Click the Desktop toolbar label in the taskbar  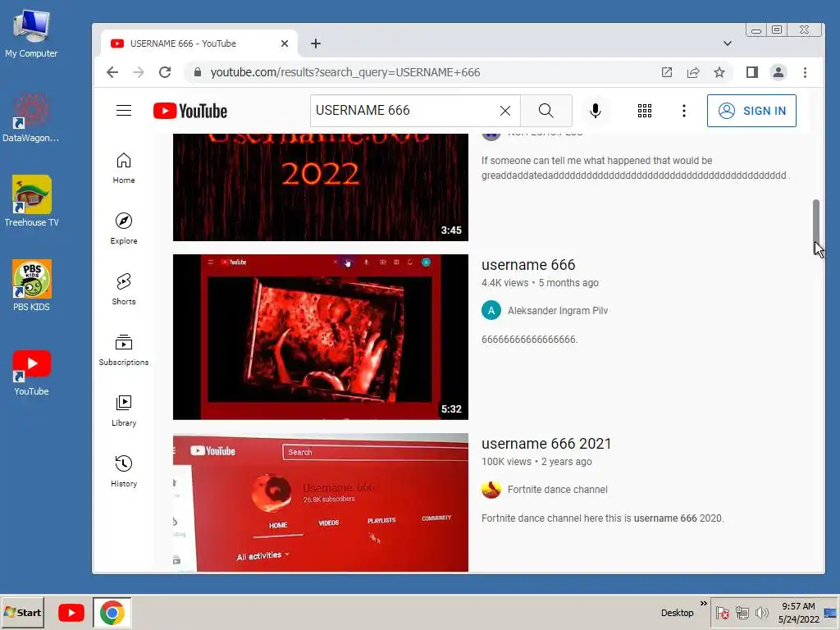(677, 613)
